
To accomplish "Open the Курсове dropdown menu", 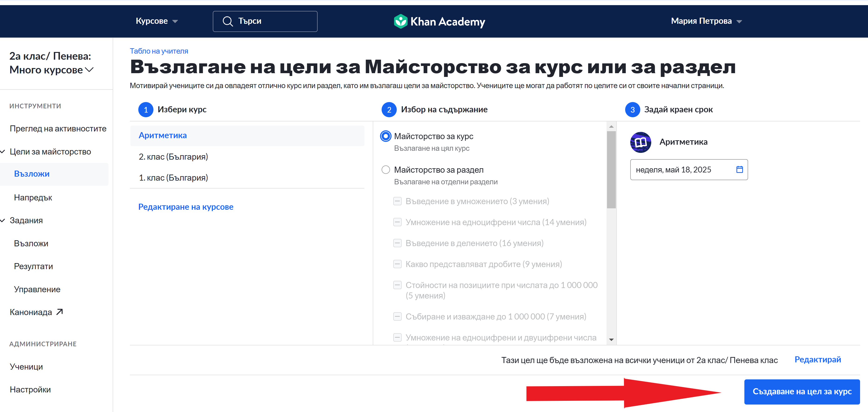I will [157, 21].
